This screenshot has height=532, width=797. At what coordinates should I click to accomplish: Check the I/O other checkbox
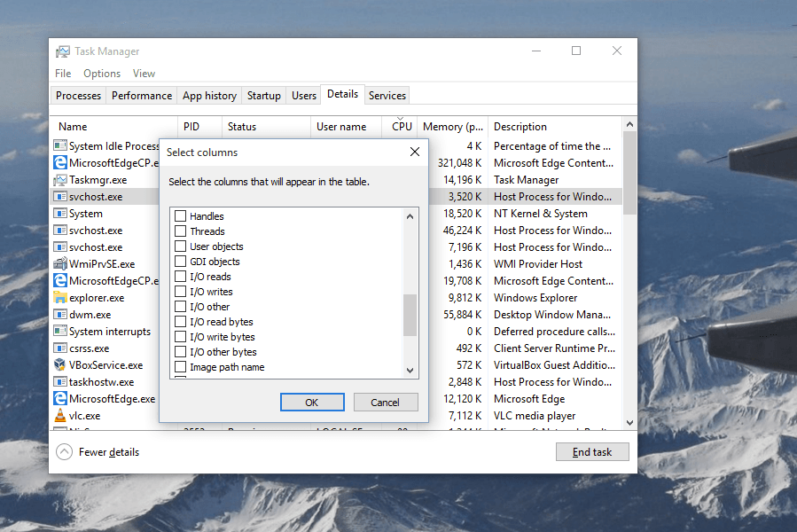tap(181, 307)
